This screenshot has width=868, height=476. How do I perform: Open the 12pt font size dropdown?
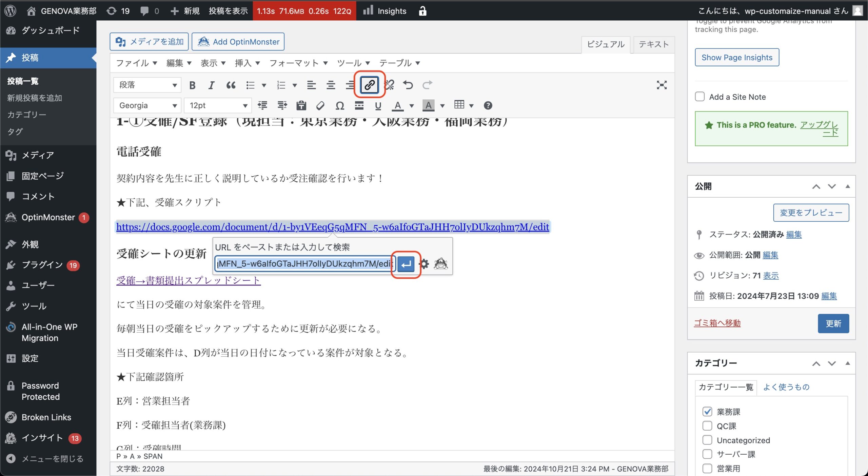tap(218, 105)
